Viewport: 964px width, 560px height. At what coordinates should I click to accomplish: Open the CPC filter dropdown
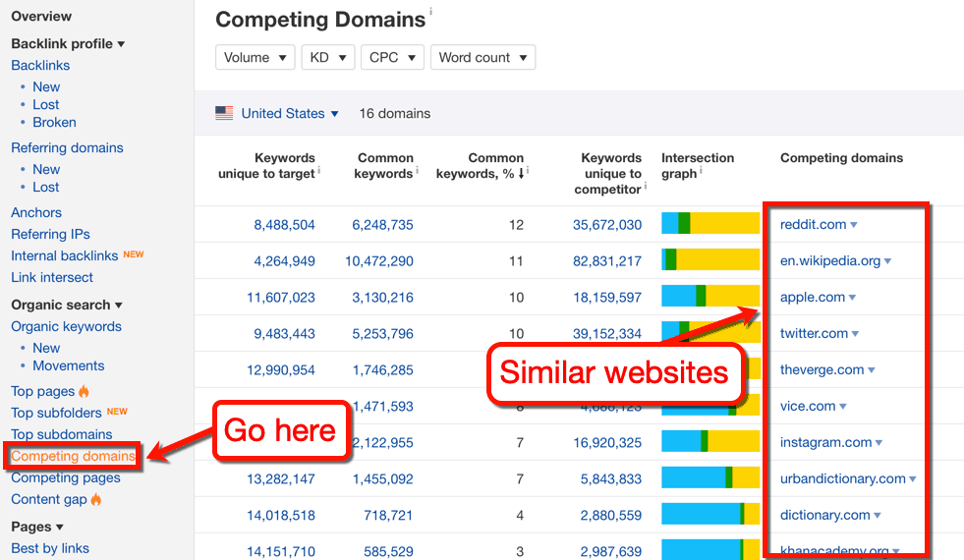pyautogui.click(x=392, y=57)
